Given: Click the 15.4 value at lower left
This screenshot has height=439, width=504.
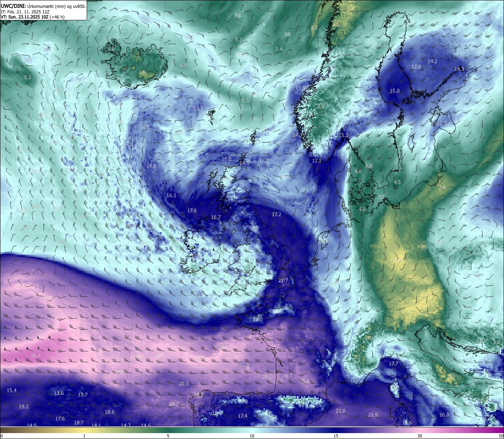Looking at the screenshot, I should (x=11, y=391).
